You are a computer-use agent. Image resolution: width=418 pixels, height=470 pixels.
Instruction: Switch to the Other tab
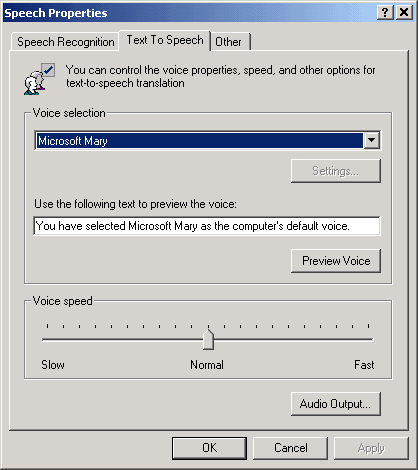[229, 42]
